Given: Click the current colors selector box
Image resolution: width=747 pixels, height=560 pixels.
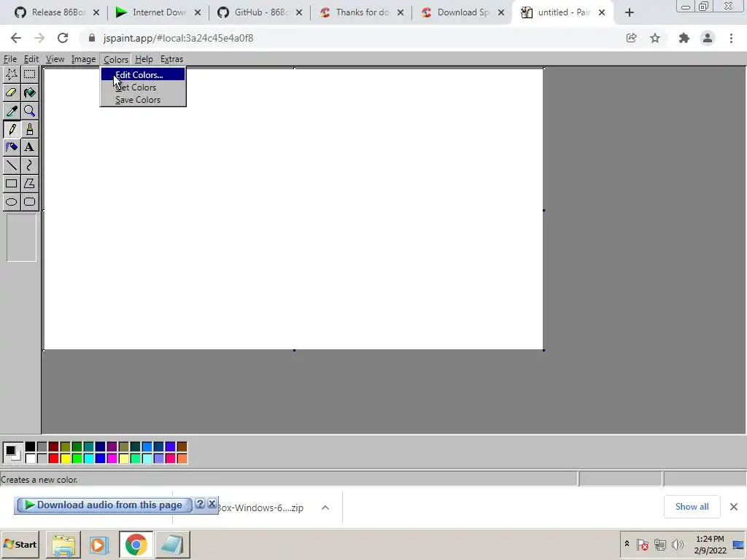Looking at the screenshot, I should point(12,452).
